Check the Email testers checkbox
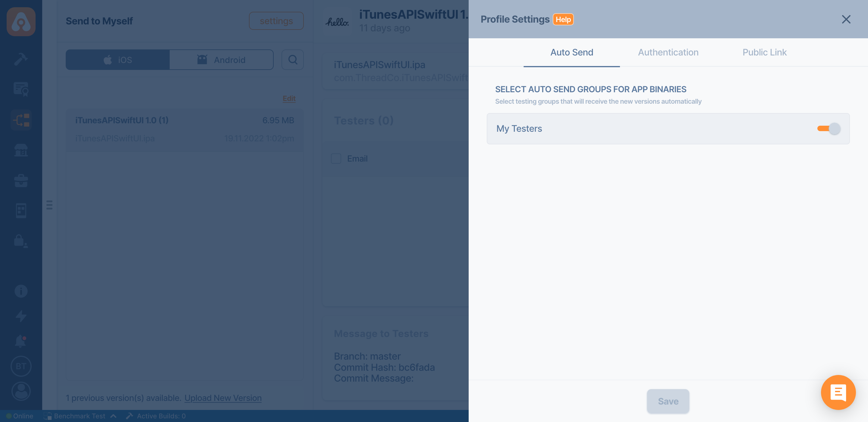Screen dimensions: 868x422 pyautogui.click(x=336, y=159)
